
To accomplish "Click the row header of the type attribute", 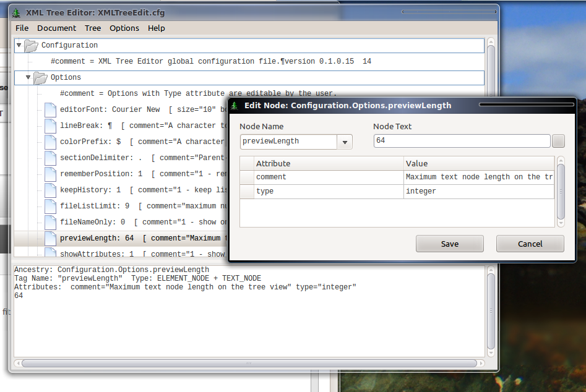I will coord(247,191).
